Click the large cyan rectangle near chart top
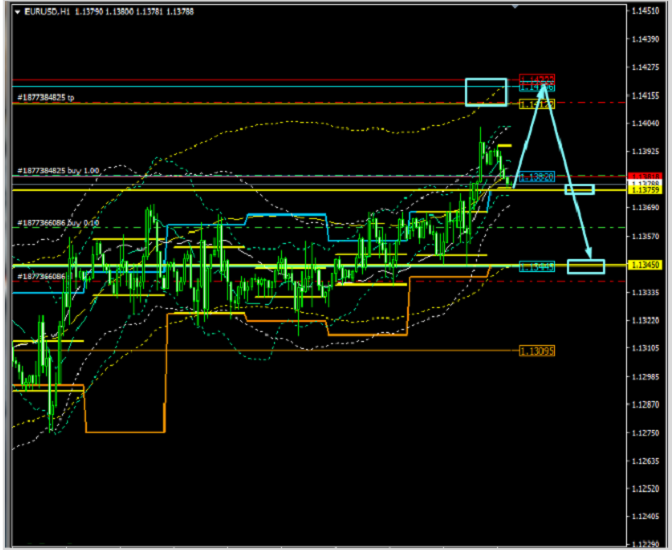 pos(486,91)
